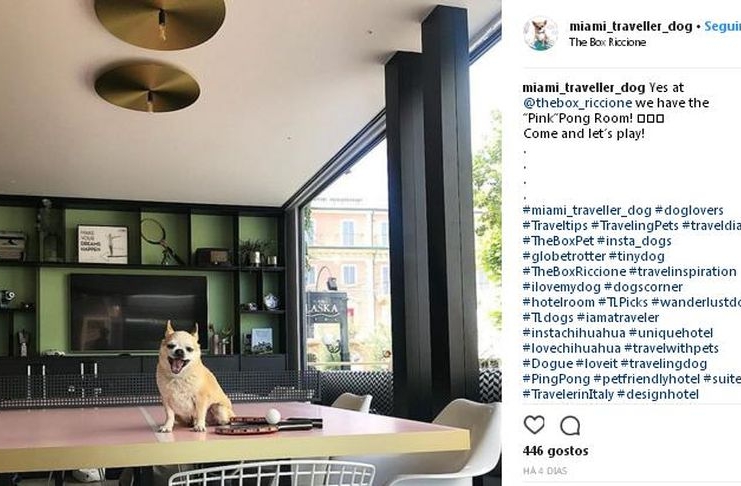Image resolution: width=741 pixels, height=486 pixels.
Task: Select the #PingPong hashtag
Action: pyautogui.click(x=556, y=379)
